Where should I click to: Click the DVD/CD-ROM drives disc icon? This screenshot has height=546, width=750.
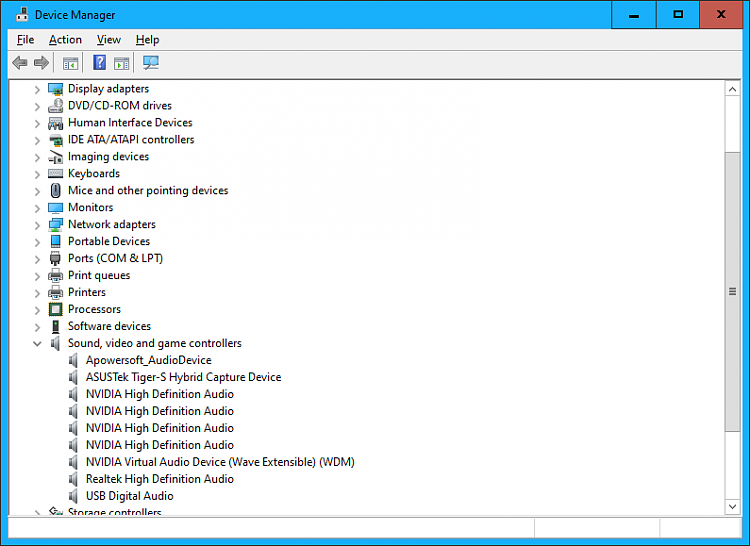(55, 106)
